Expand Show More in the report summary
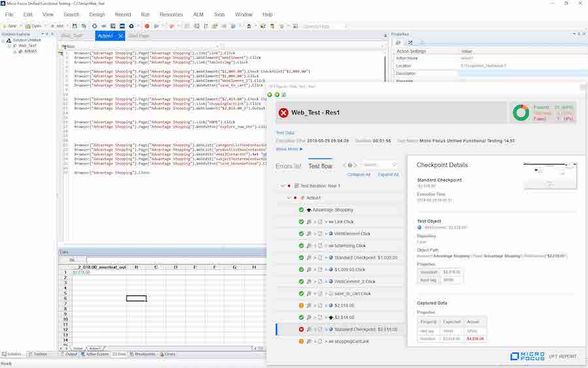588x368 pixels. click(x=289, y=149)
